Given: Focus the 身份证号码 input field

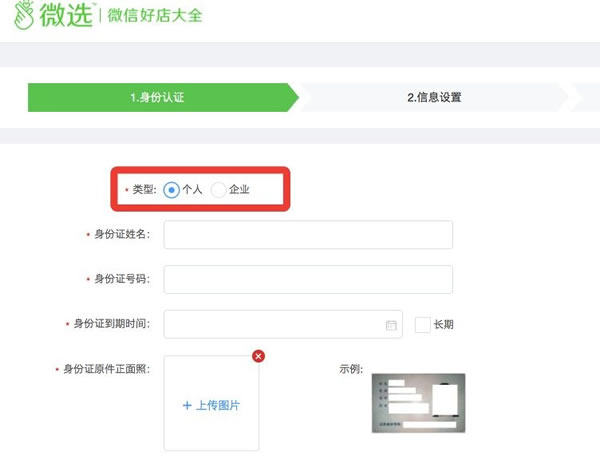Looking at the screenshot, I should coord(308,279).
